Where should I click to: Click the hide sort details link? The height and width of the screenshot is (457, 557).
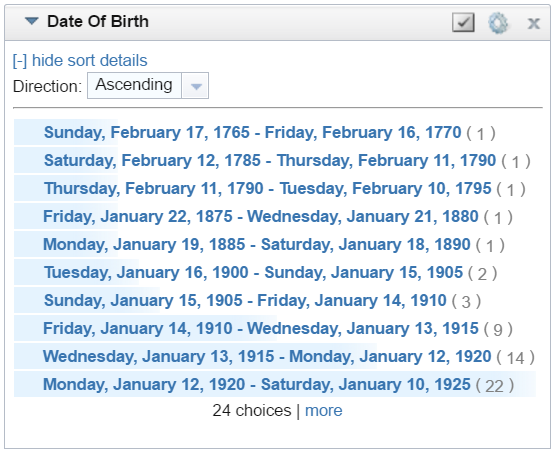click(x=80, y=60)
